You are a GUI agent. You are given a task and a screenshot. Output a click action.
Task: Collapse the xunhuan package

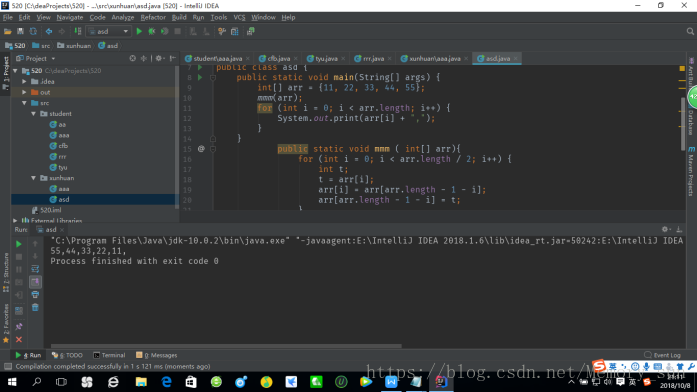pos(34,178)
